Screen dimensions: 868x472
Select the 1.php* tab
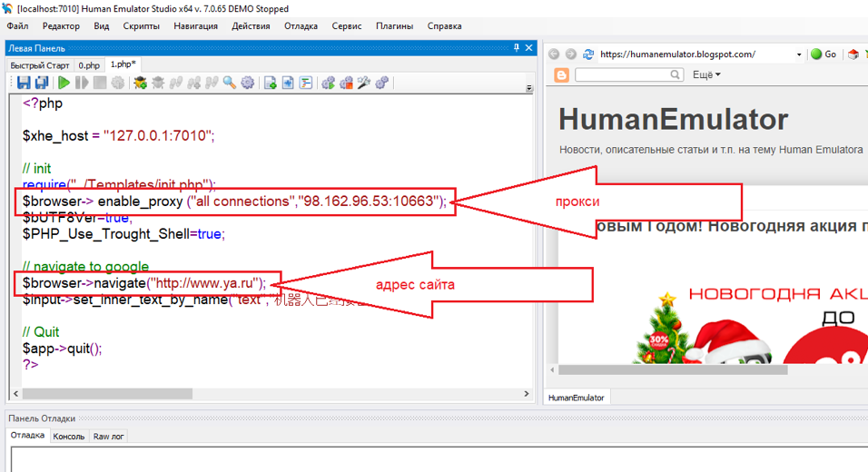click(x=123, y=64)
